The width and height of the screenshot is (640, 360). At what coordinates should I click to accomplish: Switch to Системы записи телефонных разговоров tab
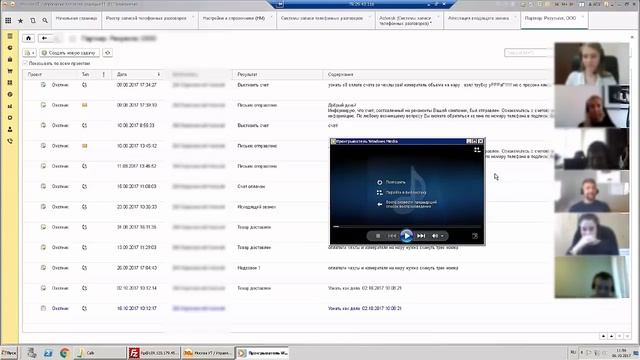pyautogui.click(x=325, y=19)
